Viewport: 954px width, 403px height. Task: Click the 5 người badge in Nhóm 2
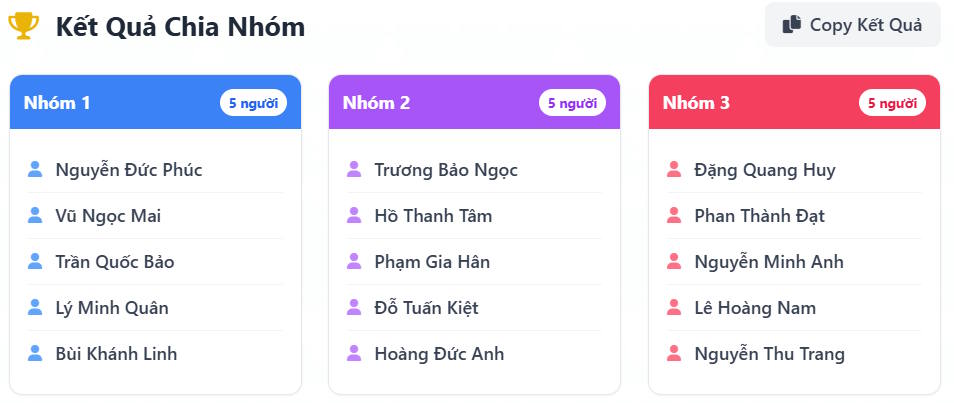click(x=572, y=102)
